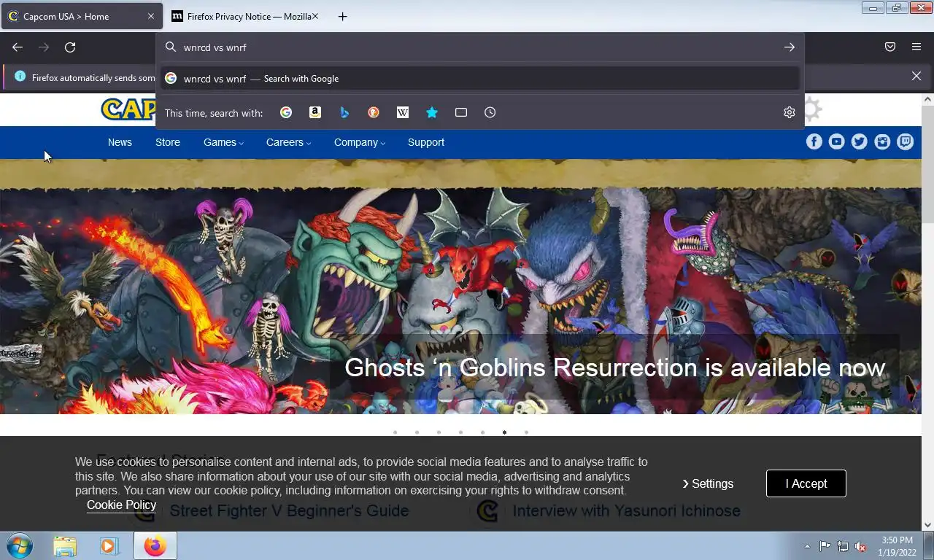Viewport: 934px width, 560px height.
Task: Close the Capcom USA tab
Action: (x=151, y=16)
